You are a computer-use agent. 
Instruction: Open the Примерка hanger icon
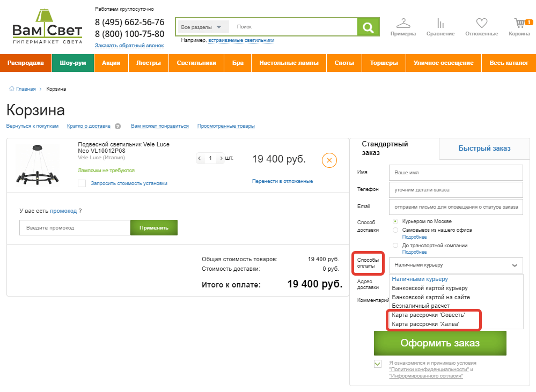pyautogui.click(x=403, y=24)
